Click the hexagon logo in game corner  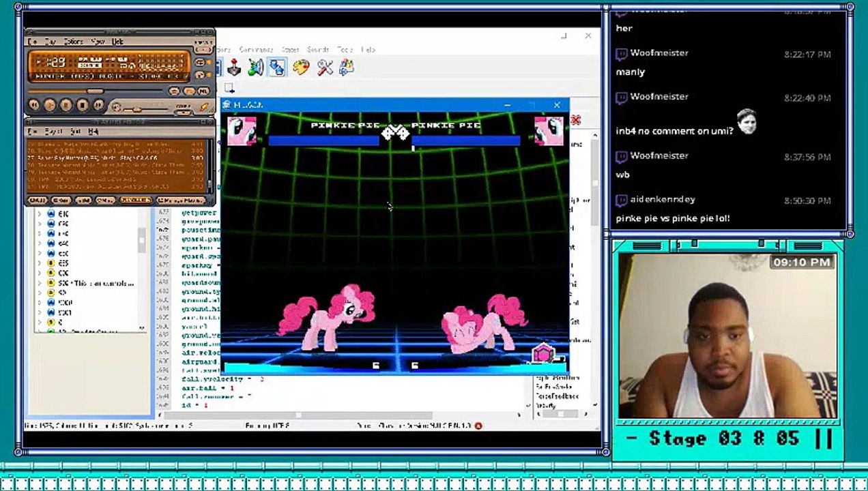[543, 354]
